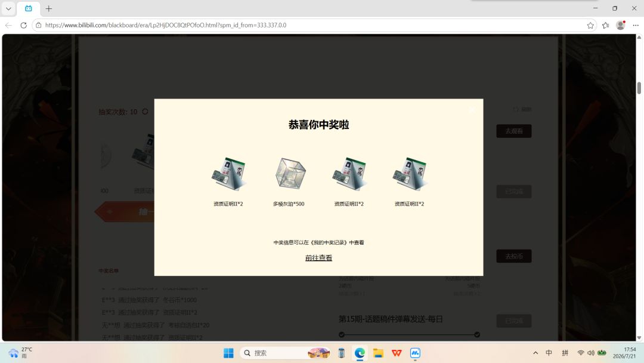Open the weather widget showing 27°C
The width and height of the screenshot is (644, 363).
(20, 353)
